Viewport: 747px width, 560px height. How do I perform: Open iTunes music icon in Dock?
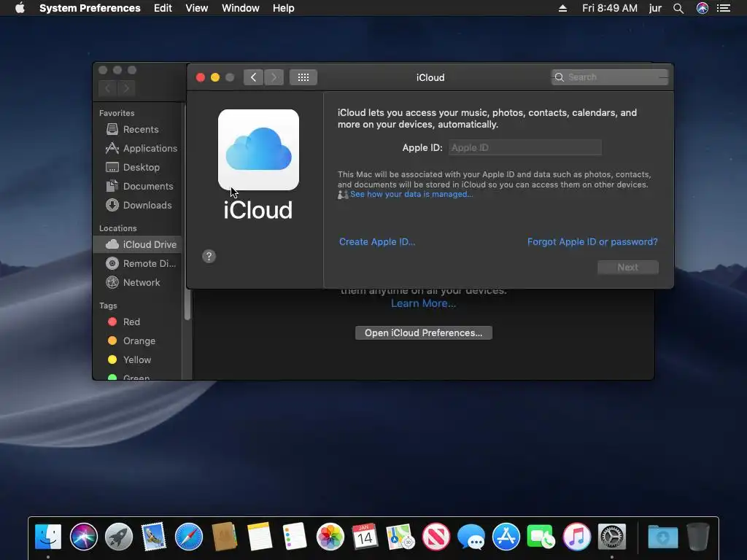(x=576, y=537)
